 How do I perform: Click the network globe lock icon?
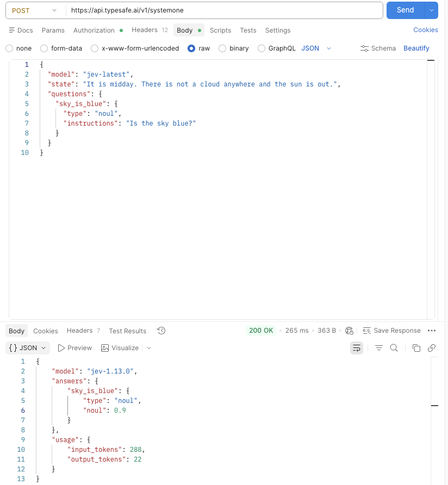click(x=349, y=331)
